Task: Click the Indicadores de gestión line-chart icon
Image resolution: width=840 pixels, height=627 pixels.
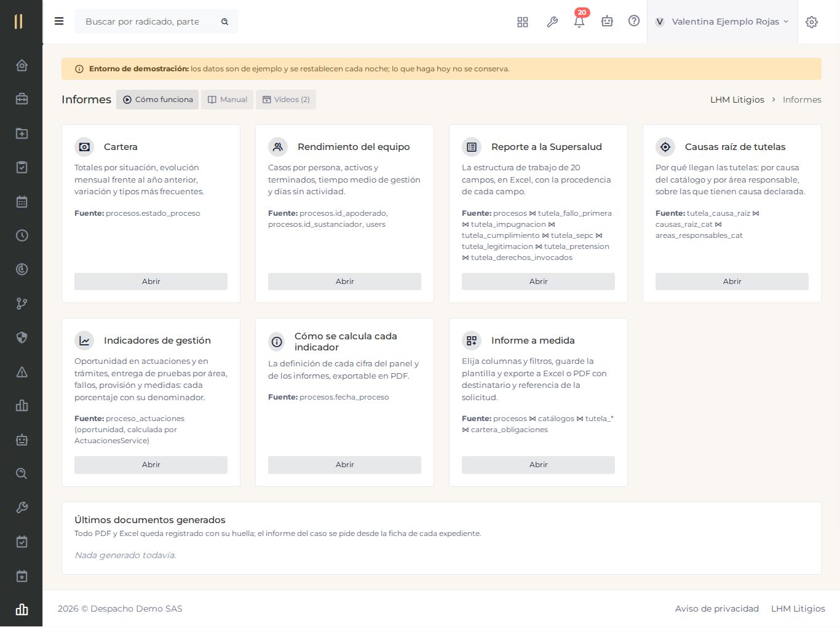Action: pos(84,341)
